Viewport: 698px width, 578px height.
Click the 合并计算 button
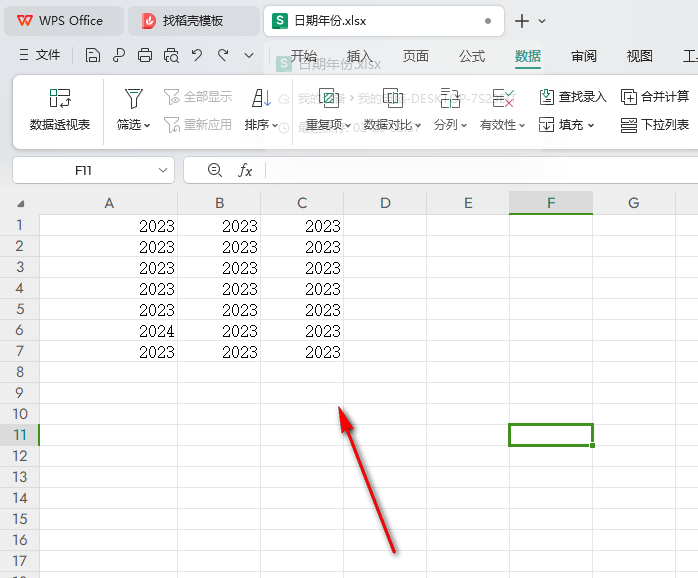[x=655, y=97]
